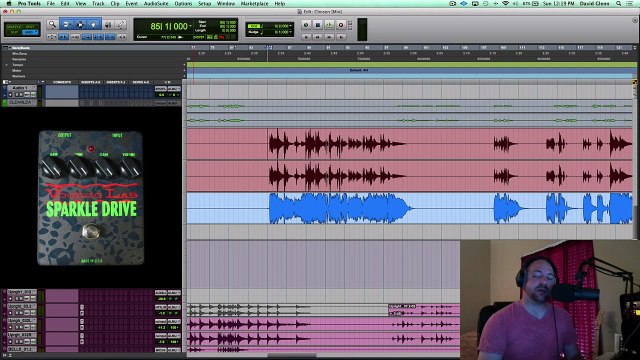Viewport: 640px width, 360px height.
Task: Open the main counter format dropdown
Action: (191, 26)
